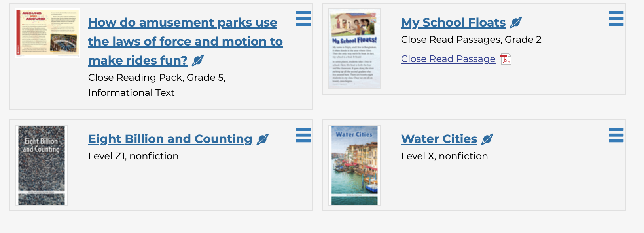The height and width of the screenshot is (233, 644).
Task: Open the Eight Billion and Counting book cover
Action: 42,165
